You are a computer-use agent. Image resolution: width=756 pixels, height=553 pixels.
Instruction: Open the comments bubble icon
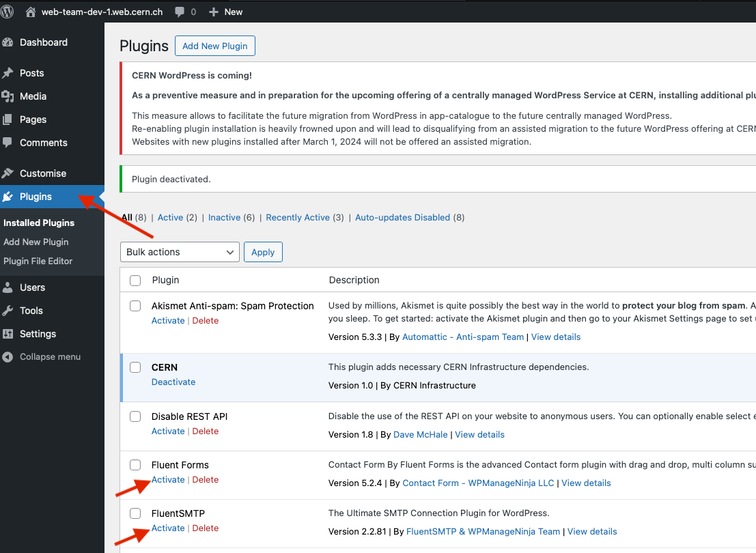pyautogui.click(x=180, y=12)
